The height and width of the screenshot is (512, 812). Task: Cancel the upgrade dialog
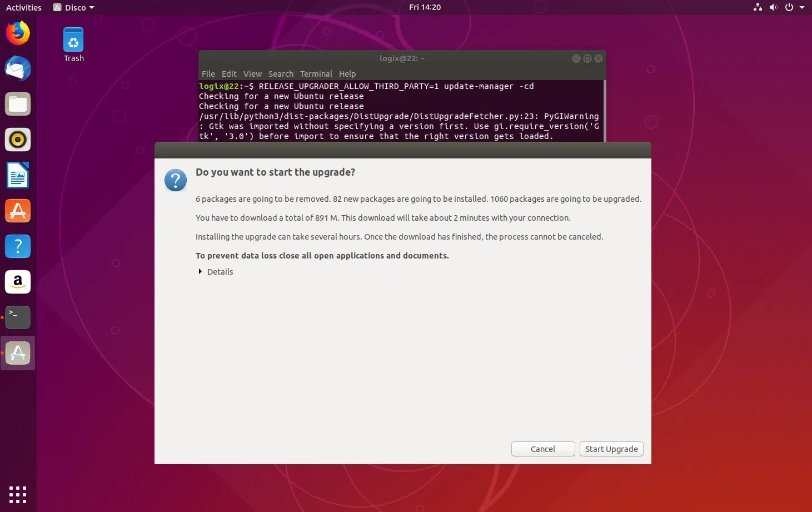[542, 449]
